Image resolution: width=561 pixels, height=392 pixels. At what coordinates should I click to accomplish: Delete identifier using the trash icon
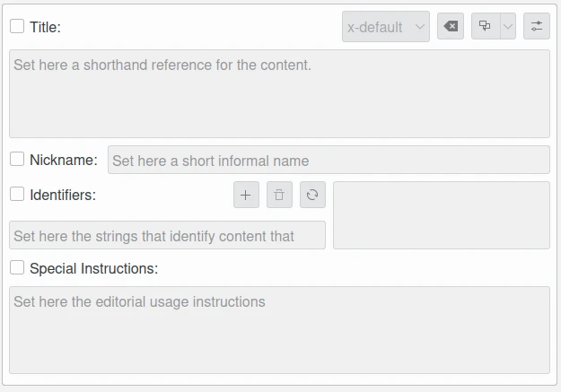click(x=279, y=195)
